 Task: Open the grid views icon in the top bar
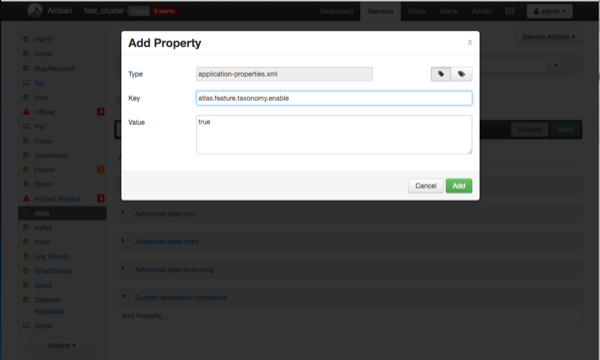click(x=510, y=11)
